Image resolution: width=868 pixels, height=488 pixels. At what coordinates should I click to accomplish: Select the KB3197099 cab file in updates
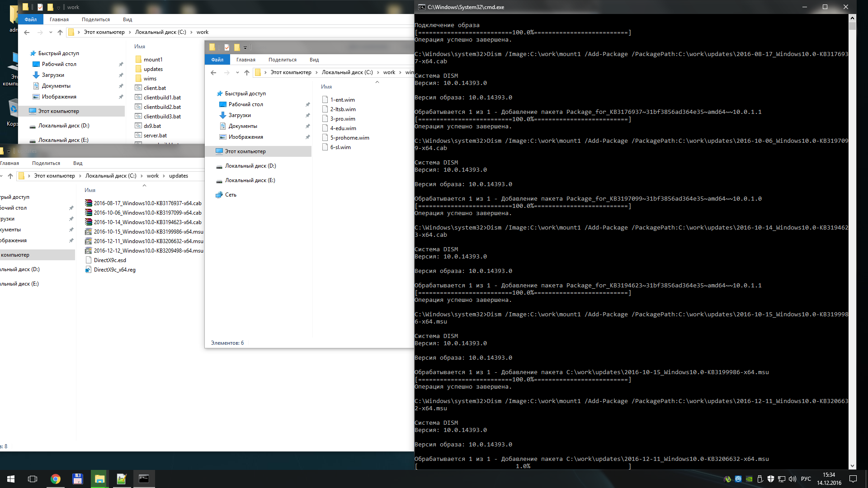click(x=143, y=213)
